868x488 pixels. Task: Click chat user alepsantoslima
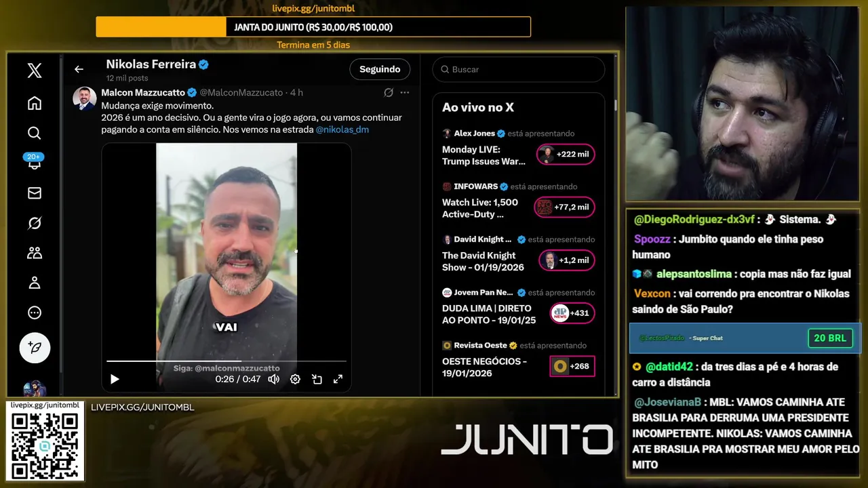point(694,274)
